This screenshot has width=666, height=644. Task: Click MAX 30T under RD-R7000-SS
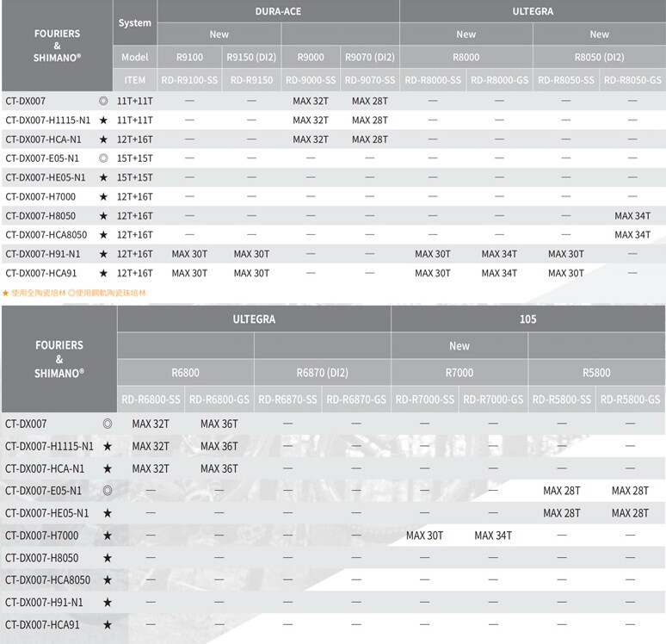click(425, 536)
